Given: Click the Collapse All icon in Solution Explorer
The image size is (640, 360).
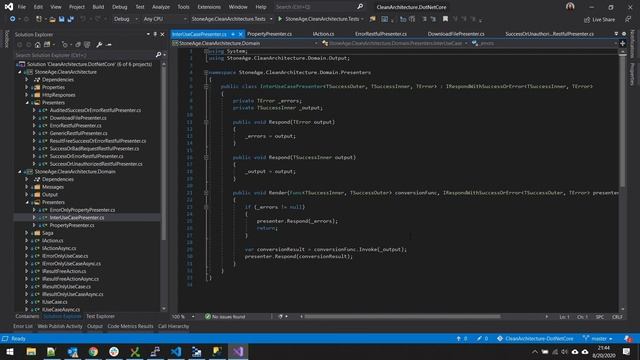Looking at the screenshot, I should pyautogui.click(x=78, y=44).
